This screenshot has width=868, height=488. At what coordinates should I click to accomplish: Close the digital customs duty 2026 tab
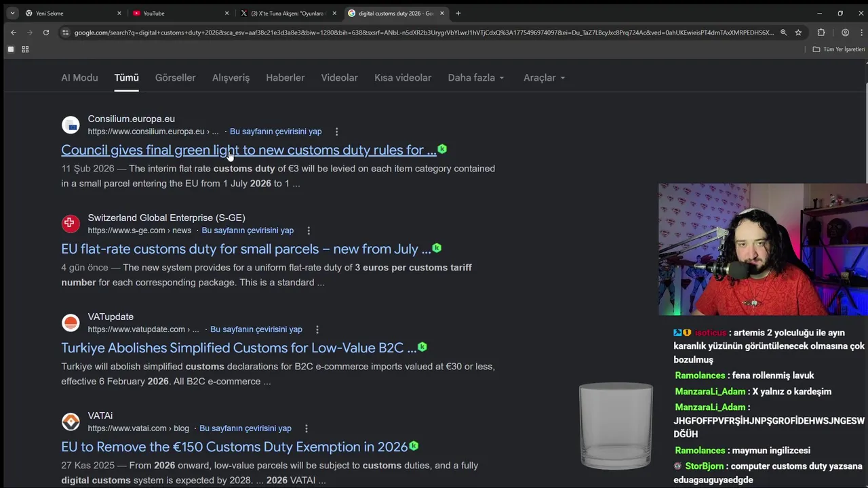tap(442, 13)
